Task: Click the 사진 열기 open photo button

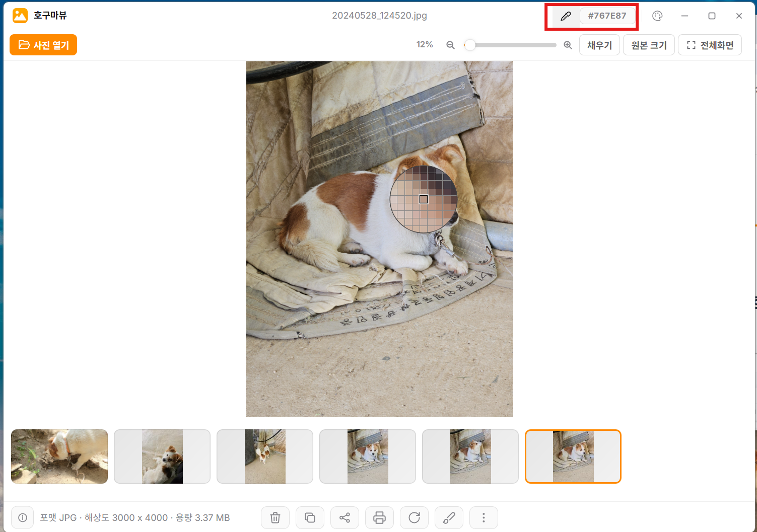Action: (x=43, y=45)
